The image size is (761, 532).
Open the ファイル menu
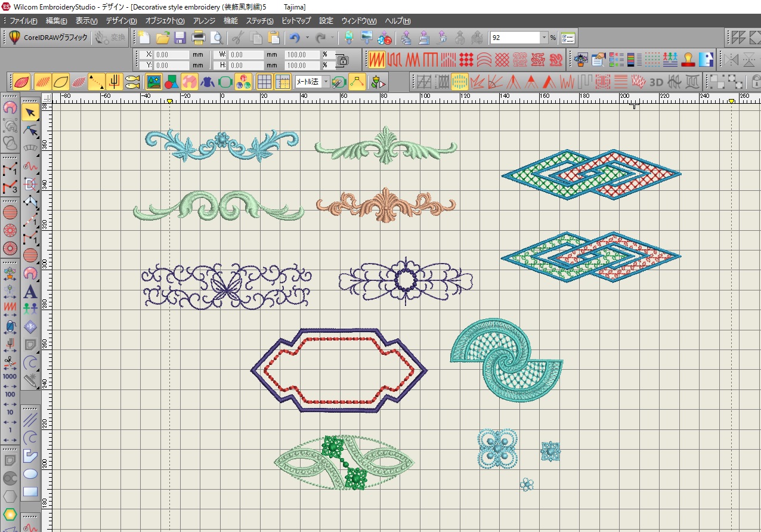[23, 21]
